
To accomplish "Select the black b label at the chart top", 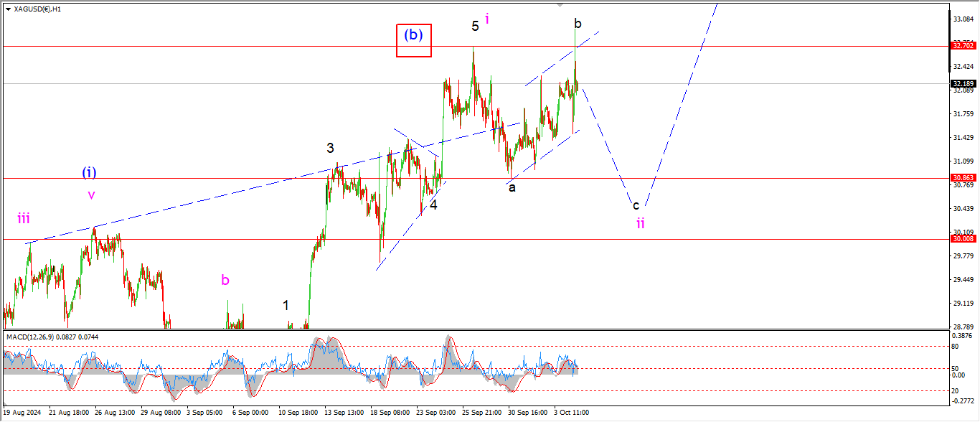I will 578,24.
